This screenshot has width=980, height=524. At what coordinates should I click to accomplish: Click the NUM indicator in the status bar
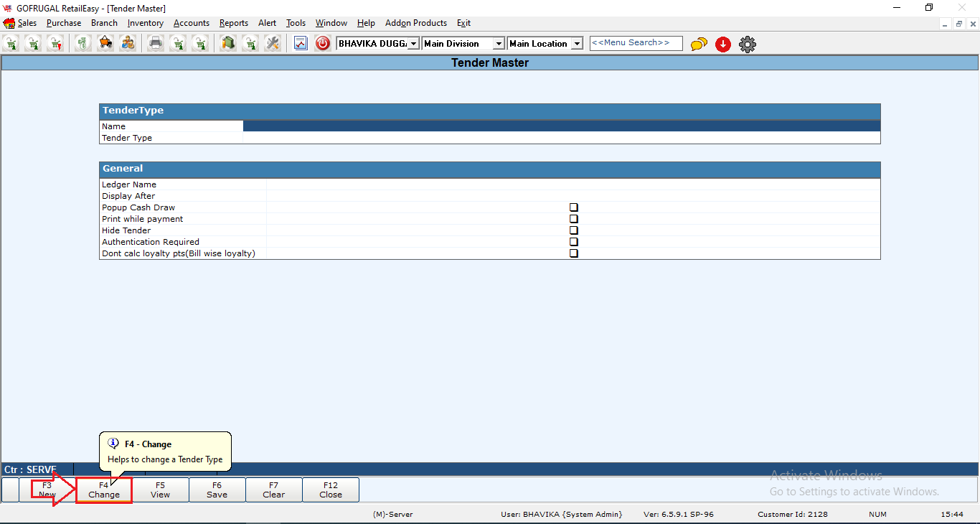tap(878, 515)
